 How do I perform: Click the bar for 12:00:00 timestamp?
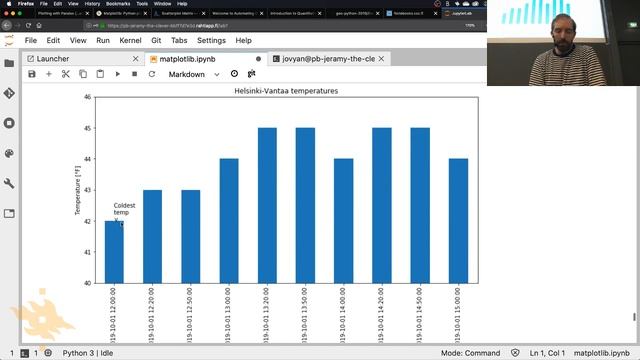114,252
